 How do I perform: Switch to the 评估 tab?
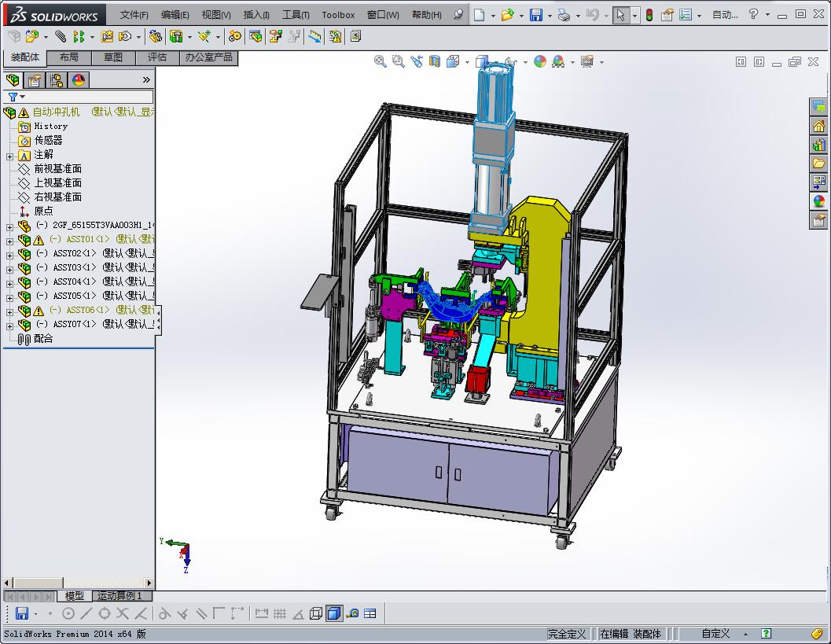pyautogui.click(x=157, y=57)
